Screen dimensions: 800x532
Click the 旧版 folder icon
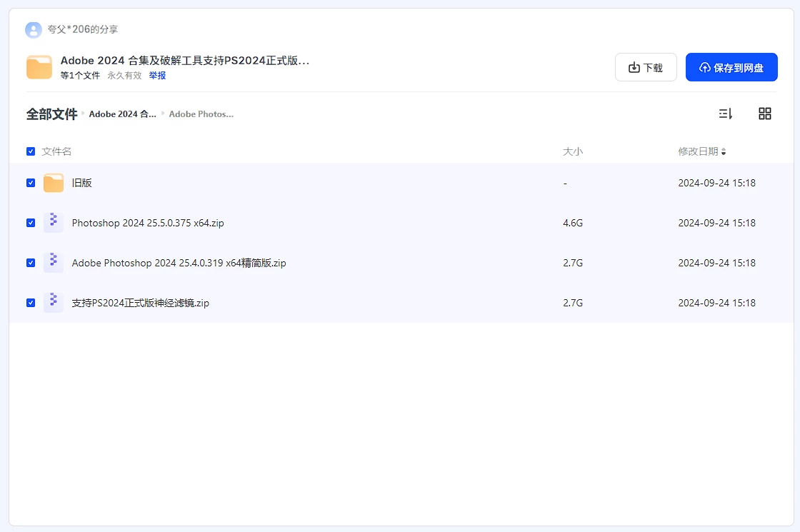click(54, 183)
